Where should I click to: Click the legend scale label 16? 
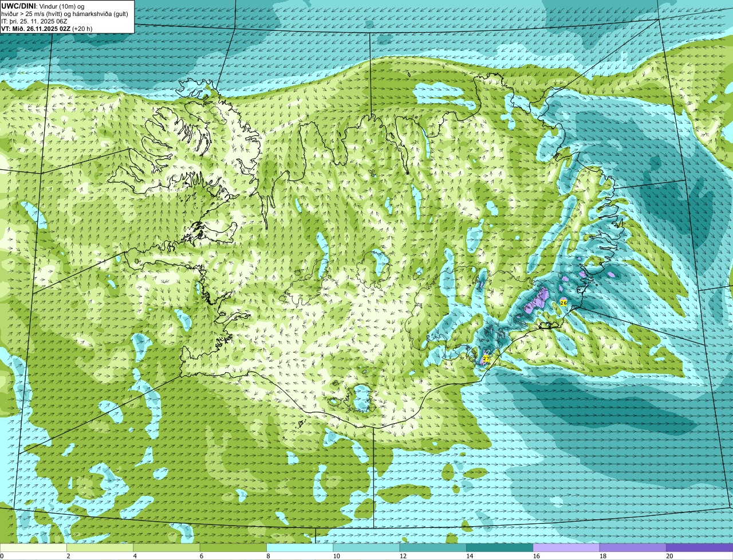(x=537, y=556)
